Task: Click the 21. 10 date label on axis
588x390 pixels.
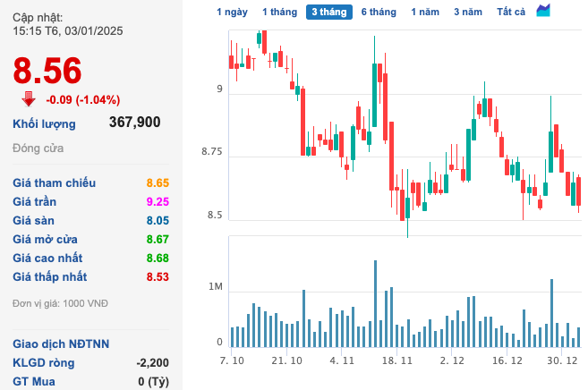Action: (287, 360)
